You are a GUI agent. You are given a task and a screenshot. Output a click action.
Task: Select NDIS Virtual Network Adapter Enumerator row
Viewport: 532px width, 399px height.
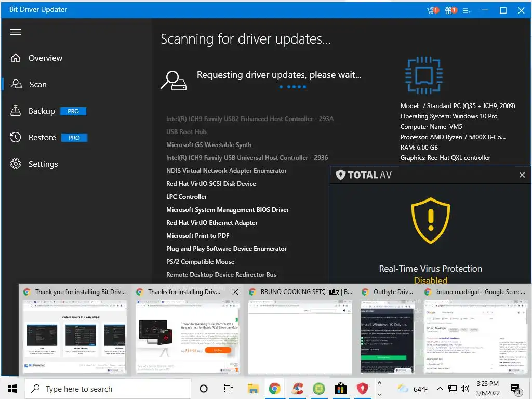[x=227, y=170]
